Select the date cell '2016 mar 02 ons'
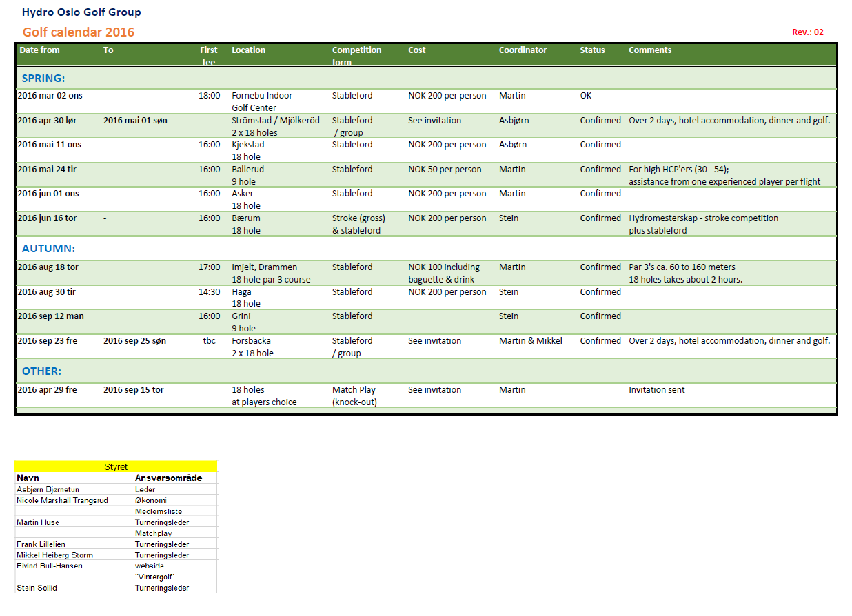This screenshot has width=852, height=616. pos(50,96)
